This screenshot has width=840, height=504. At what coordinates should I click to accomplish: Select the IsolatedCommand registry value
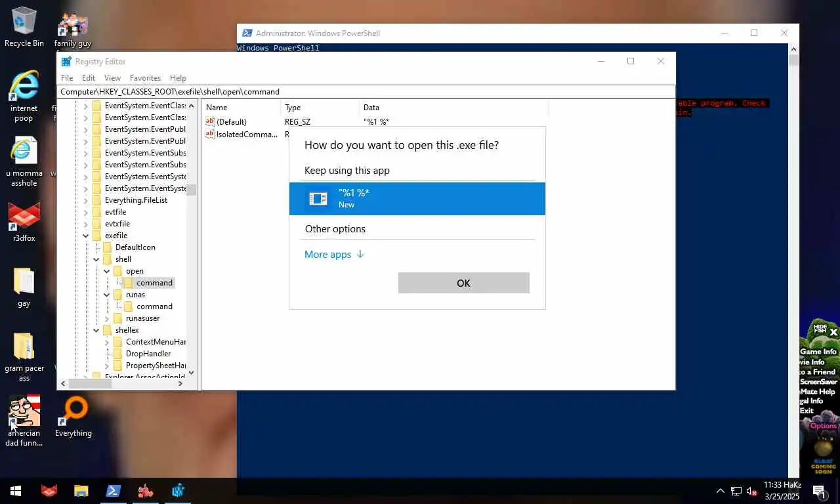coord(241,134)
